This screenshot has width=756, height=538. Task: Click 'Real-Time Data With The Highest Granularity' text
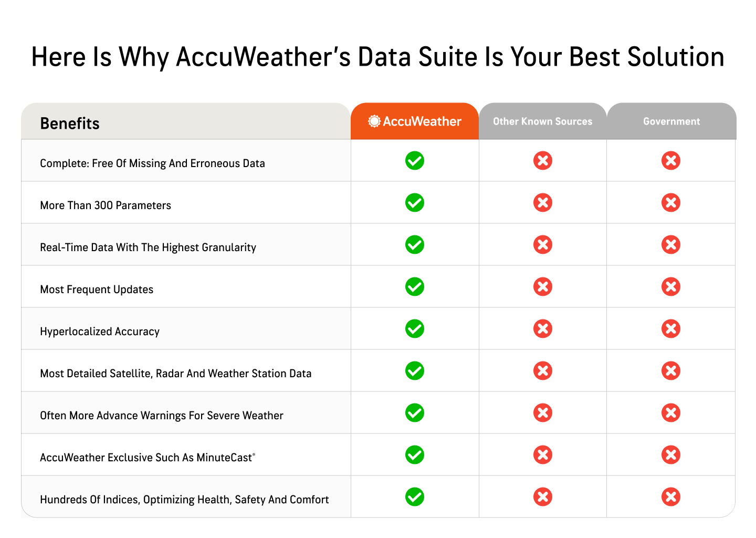(148, 247)
